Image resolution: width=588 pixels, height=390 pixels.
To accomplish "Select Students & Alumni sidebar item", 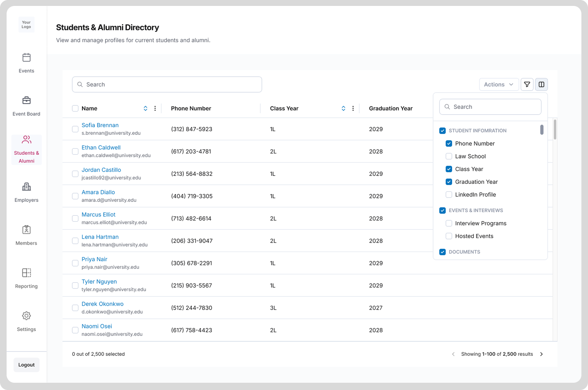I will pyautogui.click(x=26, y=150).
